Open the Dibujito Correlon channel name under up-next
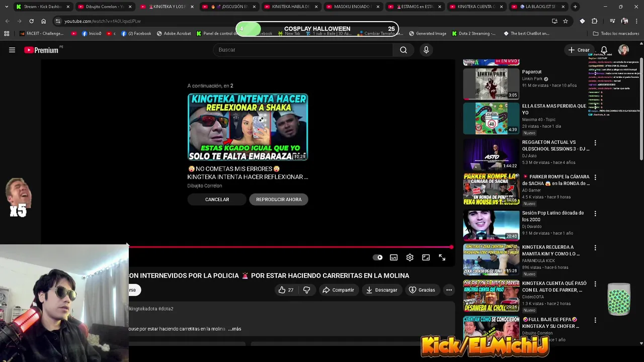Screen dimensions: 644x362 pos(205,186)
